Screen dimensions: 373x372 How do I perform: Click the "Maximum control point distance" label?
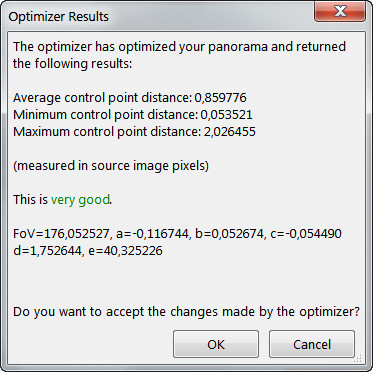(107, 132)
